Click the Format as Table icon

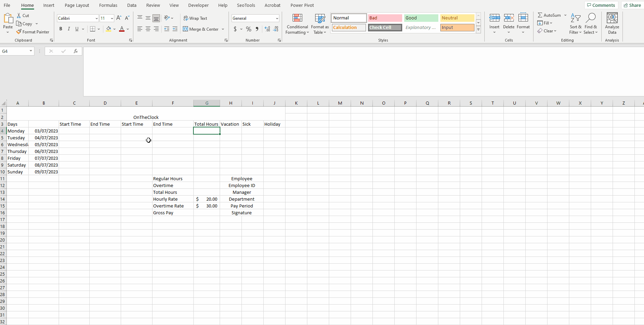pyautogui.click(x=319, y=24)
